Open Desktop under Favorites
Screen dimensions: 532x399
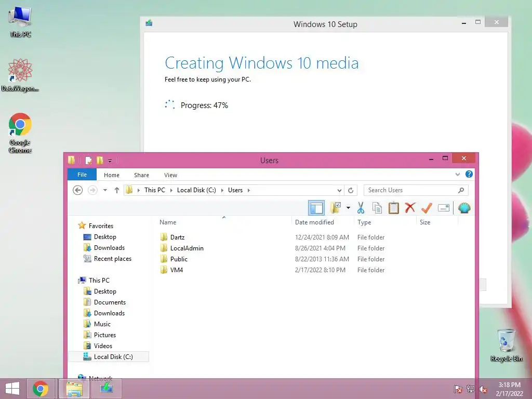coord(105,237)
